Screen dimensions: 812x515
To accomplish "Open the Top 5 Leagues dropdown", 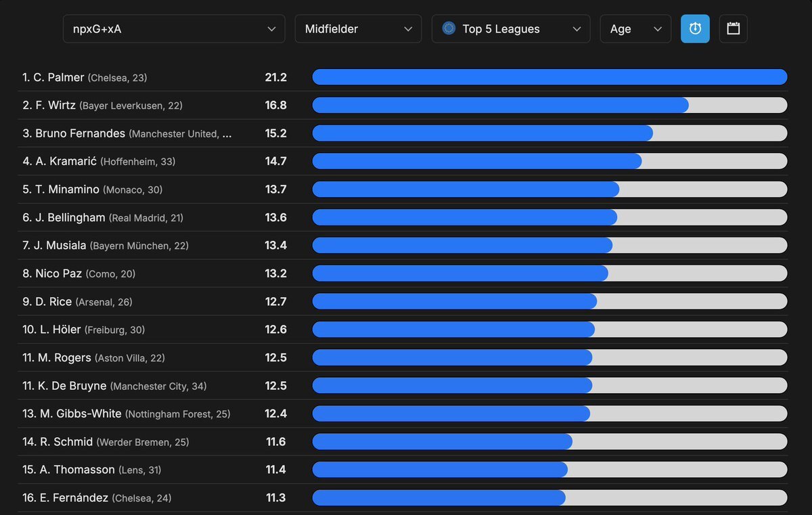I will (511, 29).
